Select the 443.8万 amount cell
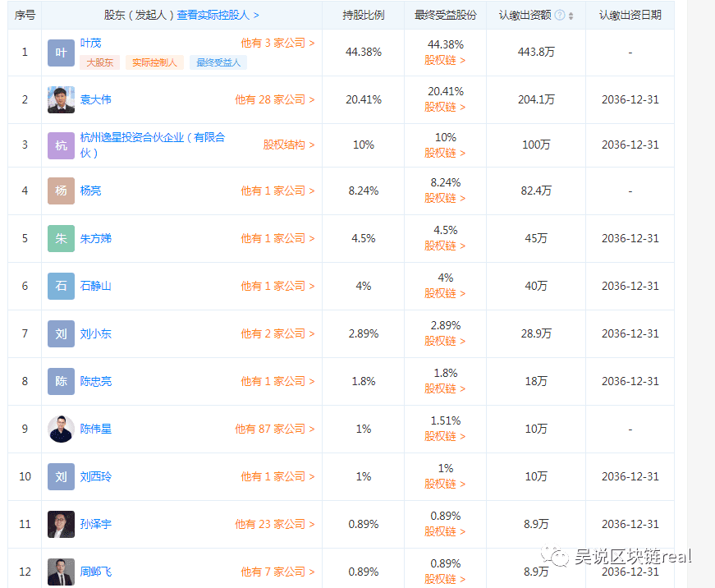 (536, 52)
